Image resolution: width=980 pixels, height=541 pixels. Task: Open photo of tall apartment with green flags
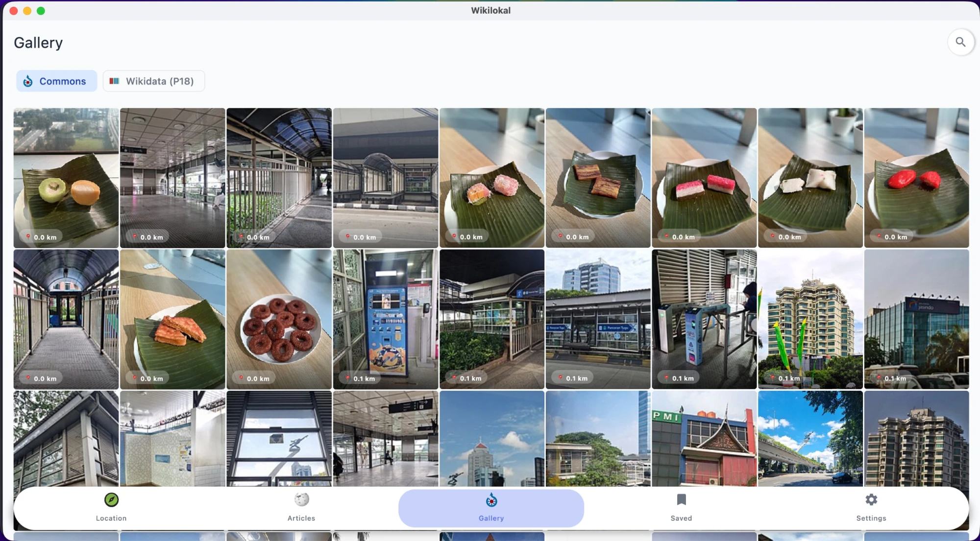coord(810,319)
